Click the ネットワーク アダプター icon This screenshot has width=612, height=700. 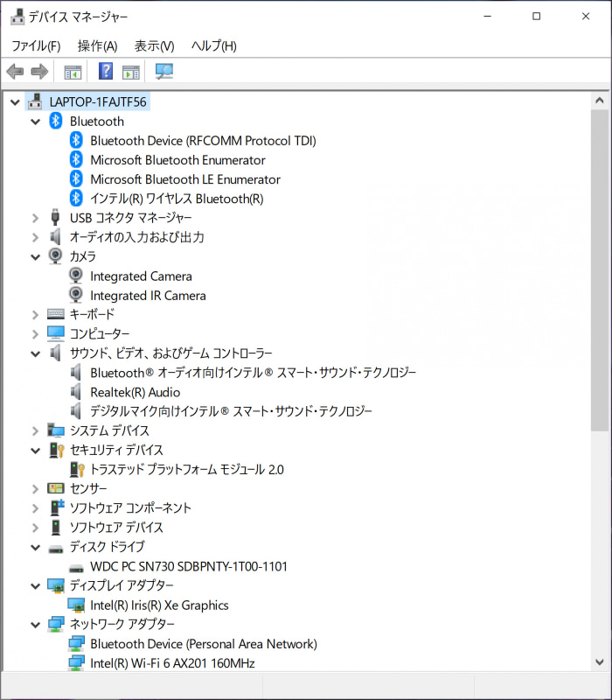click(x=56, y=624)
